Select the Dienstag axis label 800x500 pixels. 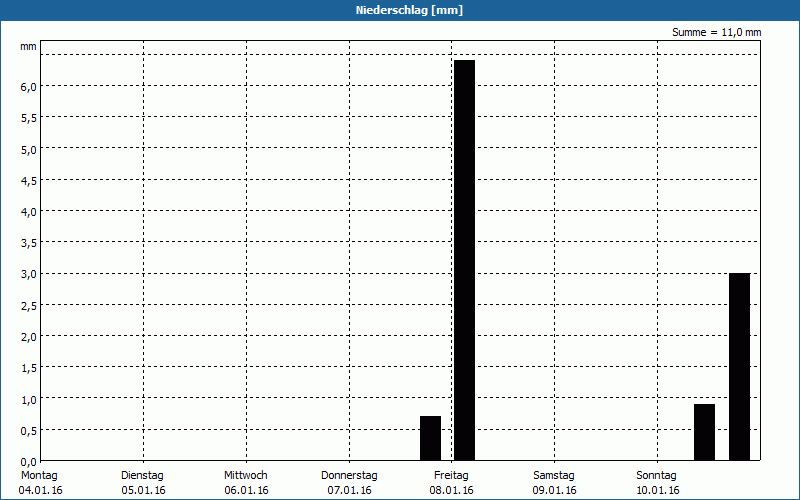pyautogui.click(x=142, y=476)
